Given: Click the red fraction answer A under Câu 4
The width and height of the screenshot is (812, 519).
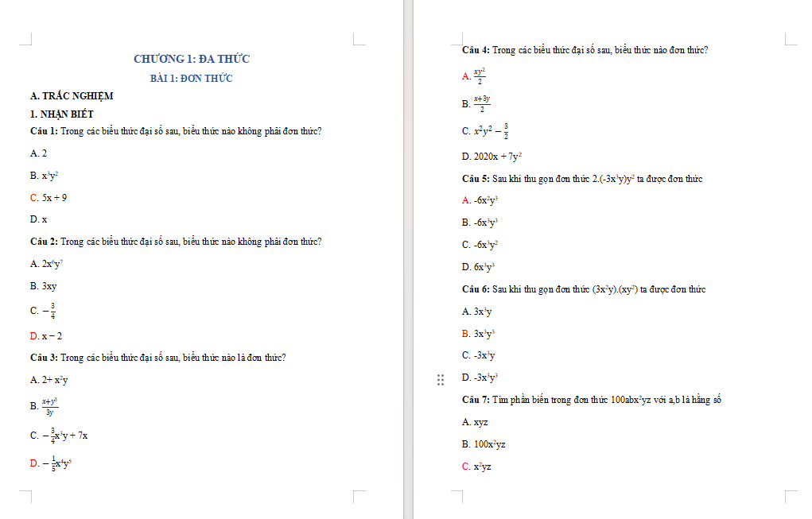Looking at the screenshot, I should pos(474,76).
